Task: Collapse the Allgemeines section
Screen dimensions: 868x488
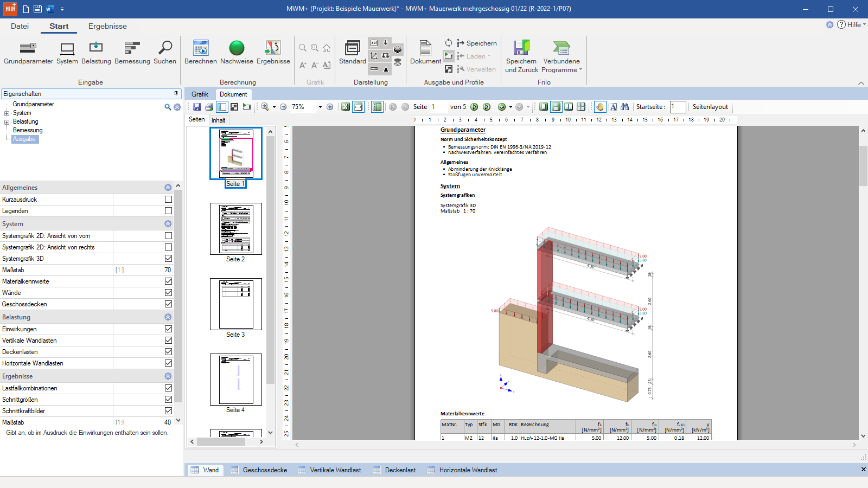Action: pos(168,188)
